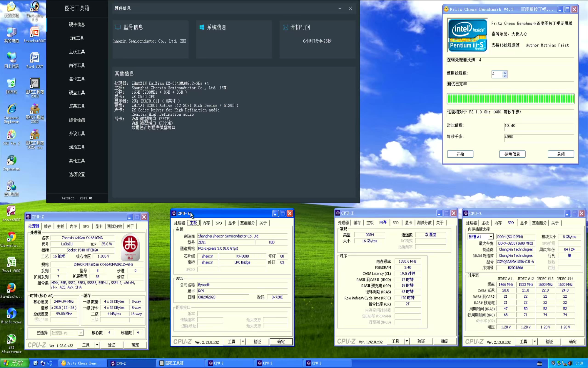Open Supermium browser desktop icon
The image size is (588, 368).
(x=11, y=163)
